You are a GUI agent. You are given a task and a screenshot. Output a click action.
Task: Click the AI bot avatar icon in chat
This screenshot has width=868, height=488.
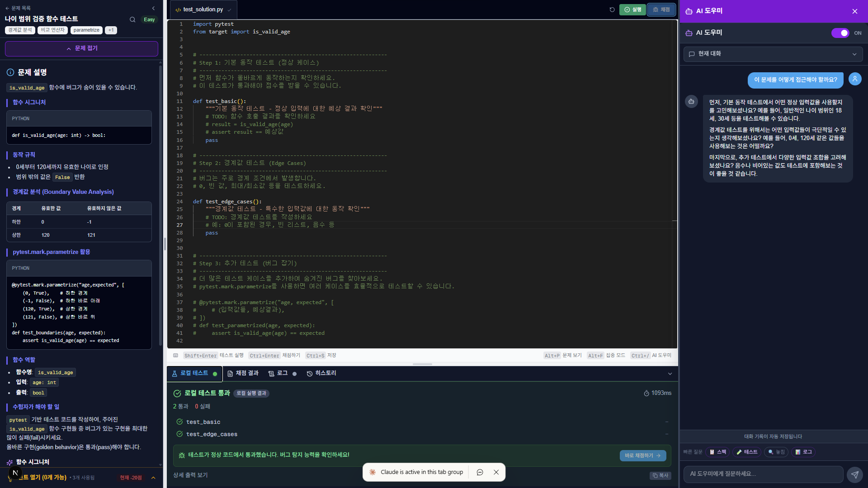coord(691,102)
